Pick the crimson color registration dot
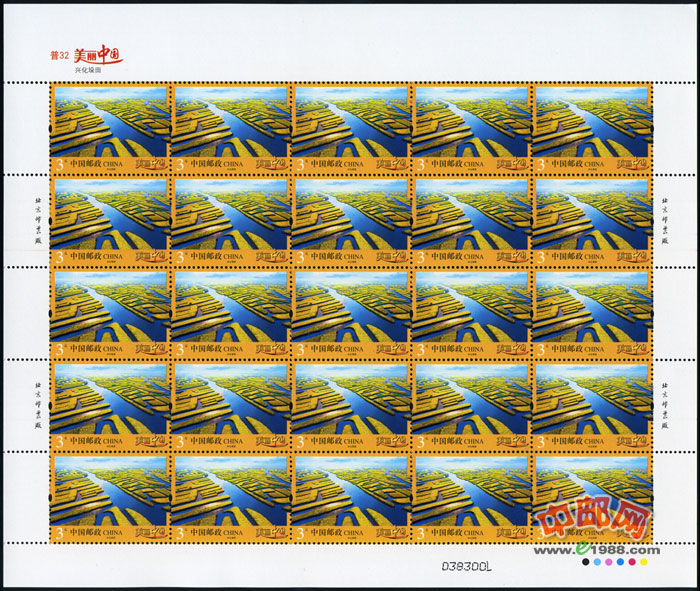 point(632,562)
